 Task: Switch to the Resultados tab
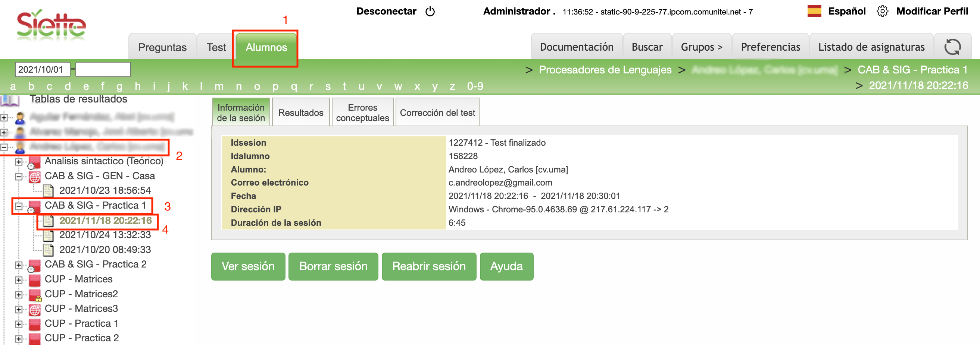point(300,113)
